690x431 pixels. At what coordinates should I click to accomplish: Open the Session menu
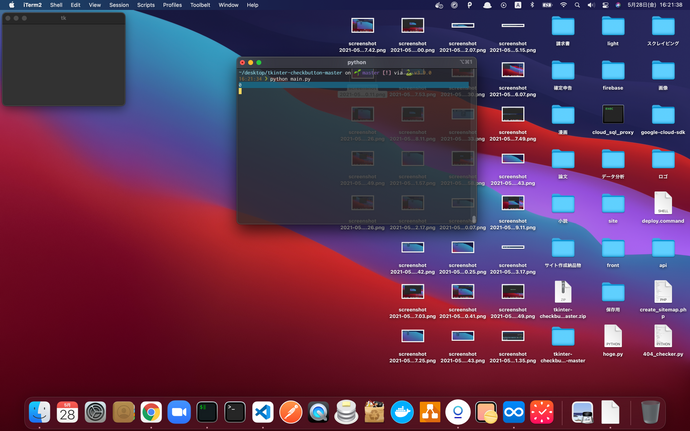[x=119, y=5]
